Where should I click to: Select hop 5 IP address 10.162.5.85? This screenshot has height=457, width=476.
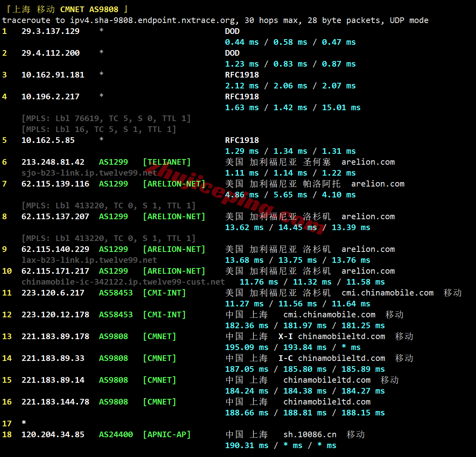tap(48, 140)
